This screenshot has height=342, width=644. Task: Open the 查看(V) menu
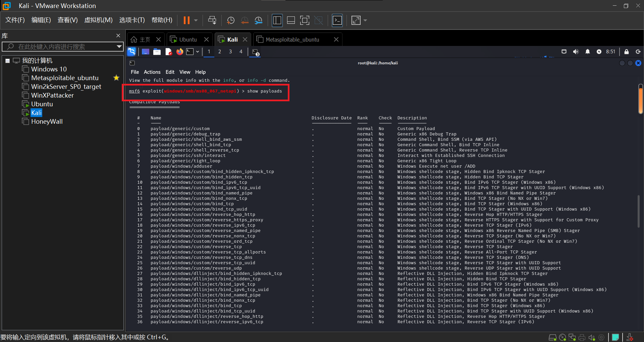pyautogui.click(x=68, y=20)
